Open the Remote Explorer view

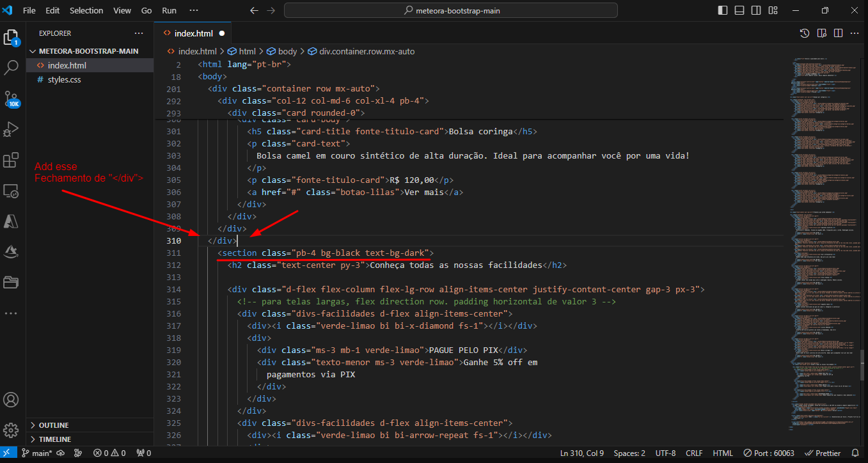11,191
